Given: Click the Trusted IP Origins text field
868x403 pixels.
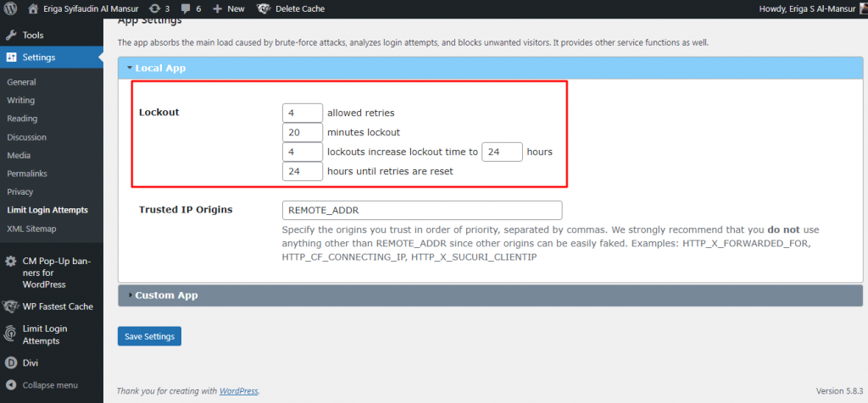Looking at the screenshot, I should point(421,210).
